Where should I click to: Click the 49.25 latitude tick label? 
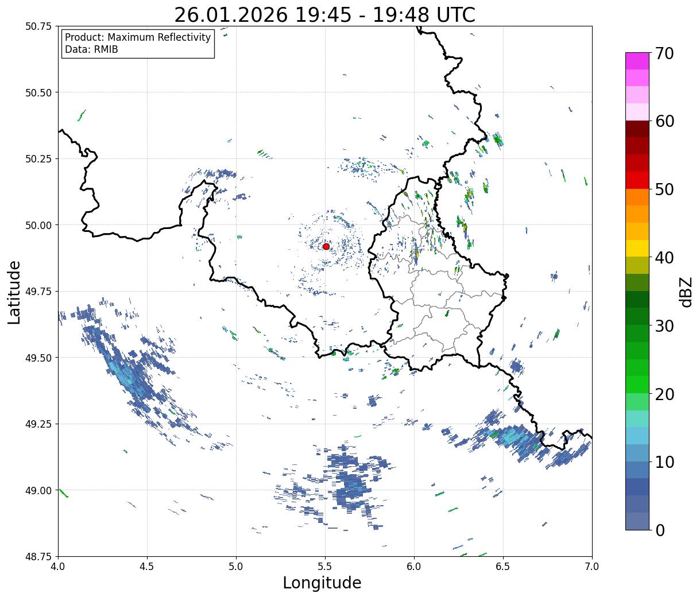[38, 424]
